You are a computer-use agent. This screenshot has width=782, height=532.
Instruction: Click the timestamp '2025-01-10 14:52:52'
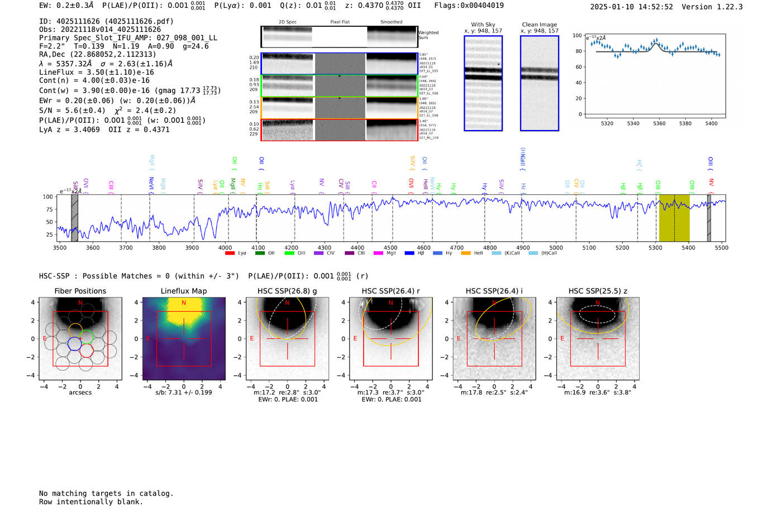pyautogui.click(x=632, y=7)
